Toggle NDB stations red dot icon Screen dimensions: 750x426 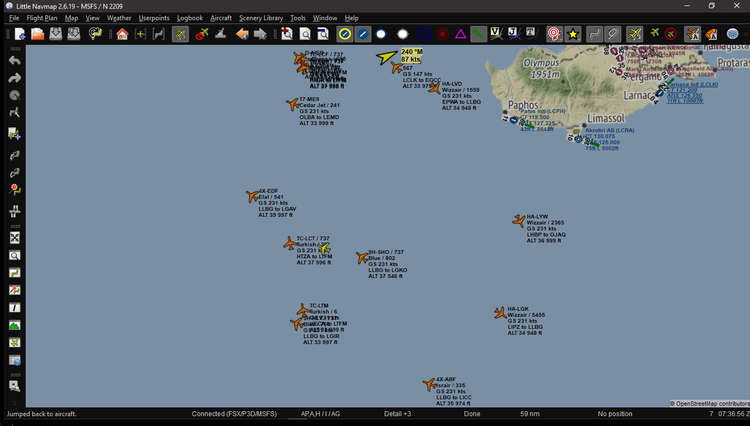[443, 34]
